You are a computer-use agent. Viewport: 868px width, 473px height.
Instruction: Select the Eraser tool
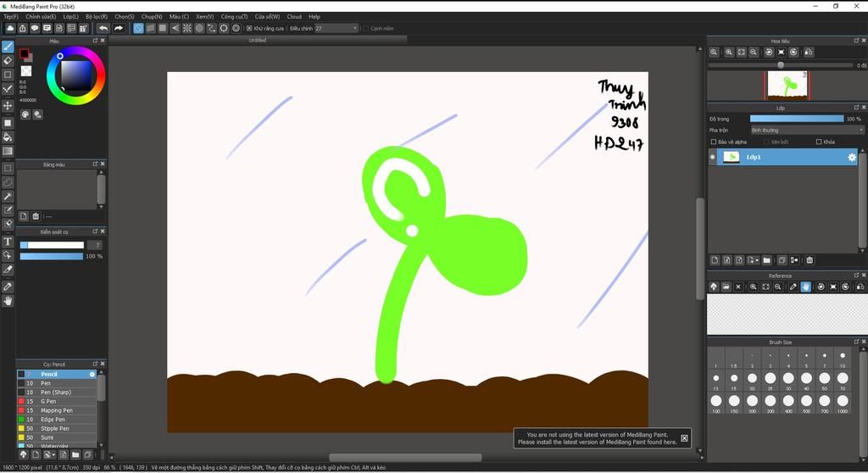pos(8,60)
